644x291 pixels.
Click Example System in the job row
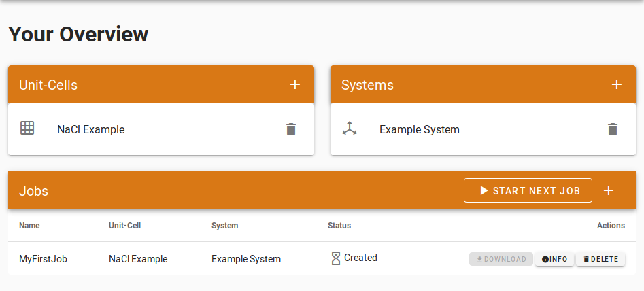246,259
